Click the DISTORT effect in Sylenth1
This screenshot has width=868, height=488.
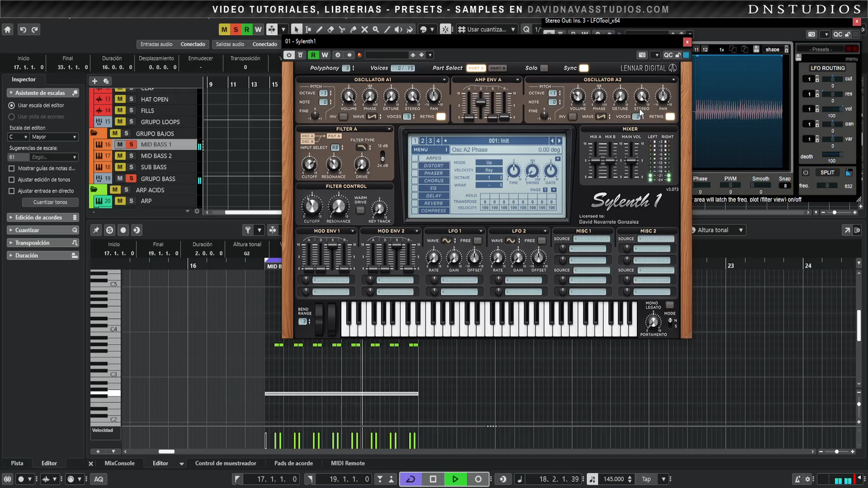tap(433, 166)
